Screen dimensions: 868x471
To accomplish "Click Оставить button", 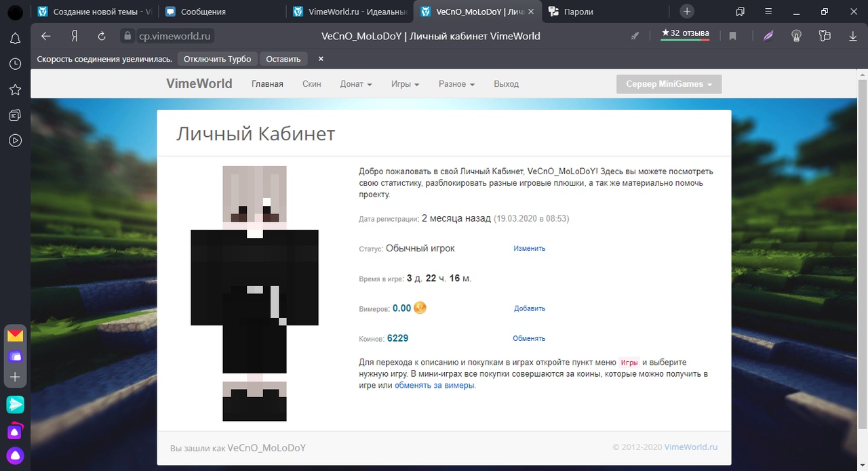I will (x=283, y=59).
